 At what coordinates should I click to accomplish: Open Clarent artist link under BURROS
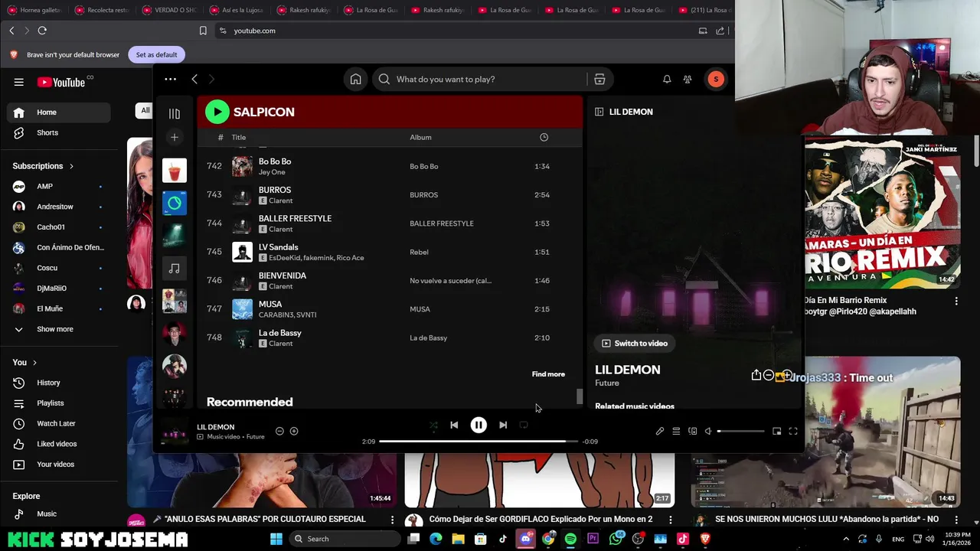(x=280, y=201)
